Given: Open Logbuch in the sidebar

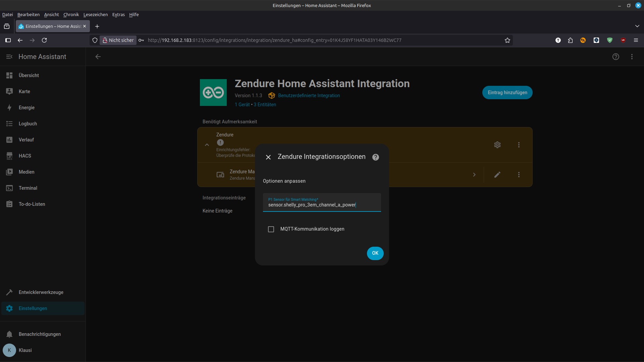Looking at the screenshot, I should pos(43,124).
